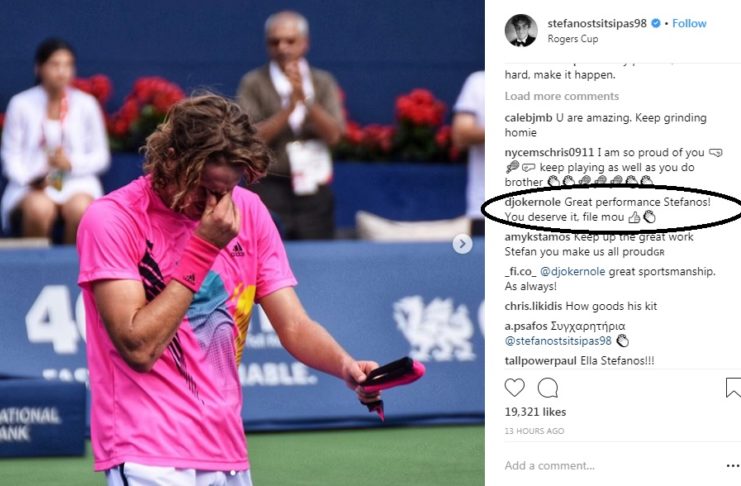
Task: Open the calebjmb commenter profile
Action: tap(528, 118)
